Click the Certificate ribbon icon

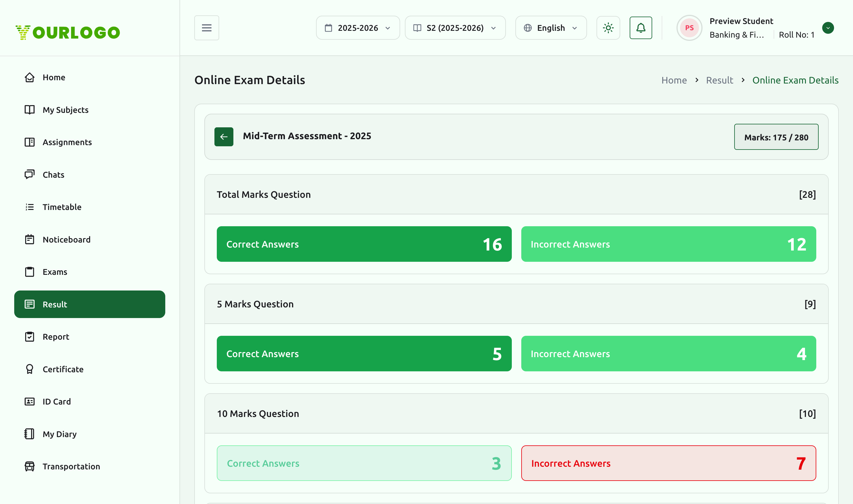(x=30, y=369)
